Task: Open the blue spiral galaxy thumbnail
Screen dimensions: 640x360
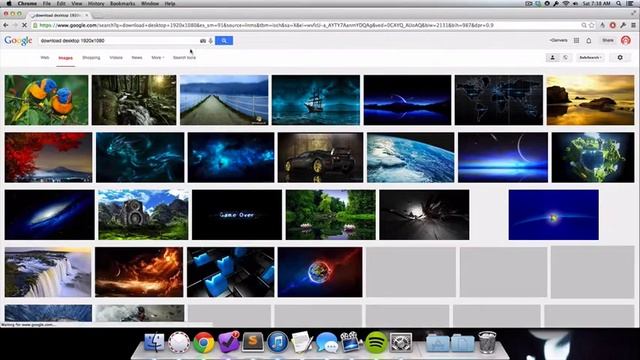Action: coord(49,215)
